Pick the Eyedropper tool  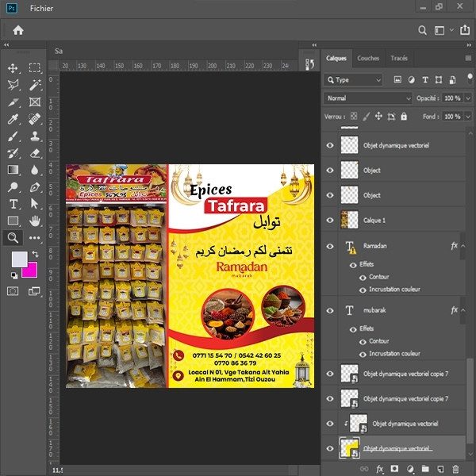pos(13,119)
